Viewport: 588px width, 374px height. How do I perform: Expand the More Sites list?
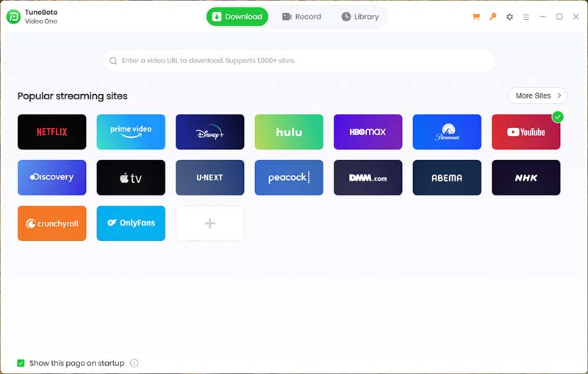[x=538, y=96]
